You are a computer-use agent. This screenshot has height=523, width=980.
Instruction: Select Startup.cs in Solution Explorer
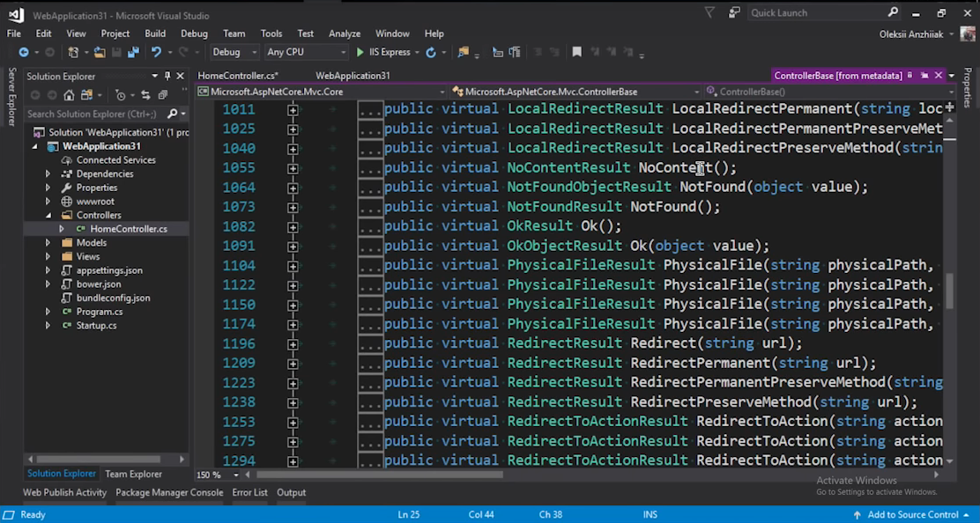pos(96,325)
